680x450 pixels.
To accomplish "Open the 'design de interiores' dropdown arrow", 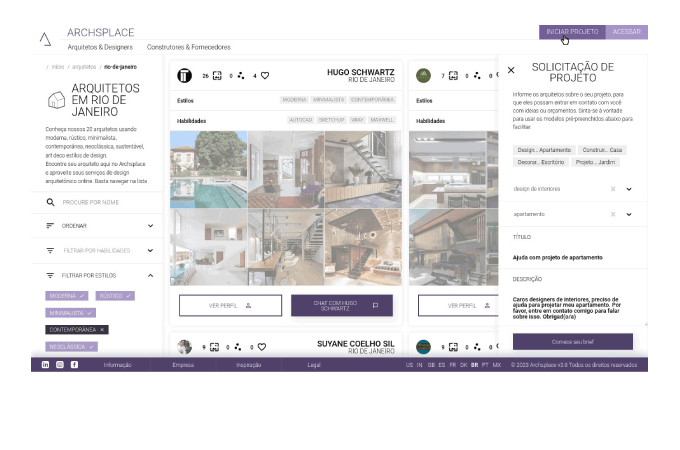I will (629, 189).
